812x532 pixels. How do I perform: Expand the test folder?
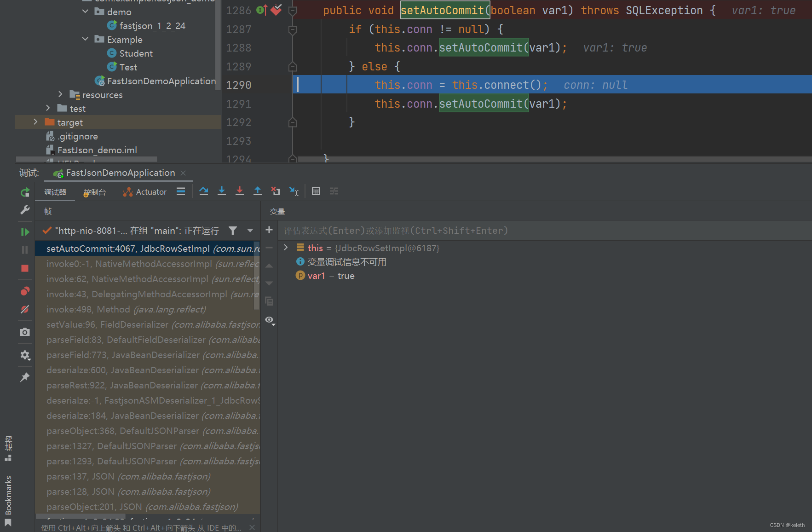coord(48,108)
